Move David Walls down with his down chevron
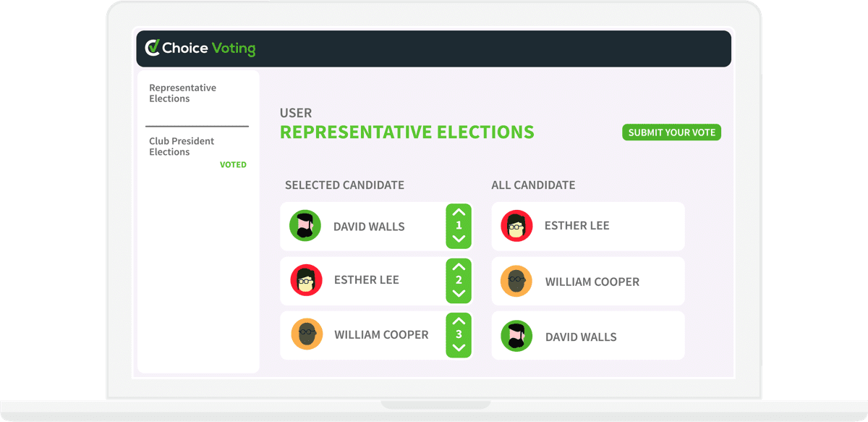868x422 pixels. click(458, 237)
